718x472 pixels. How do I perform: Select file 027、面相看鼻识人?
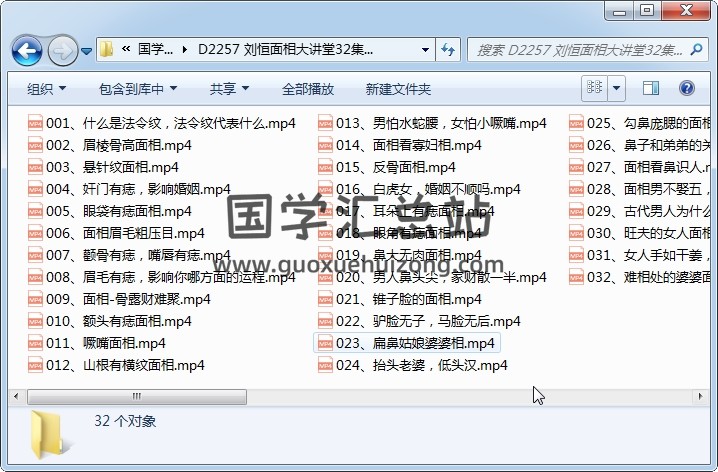tap(639, 167)
